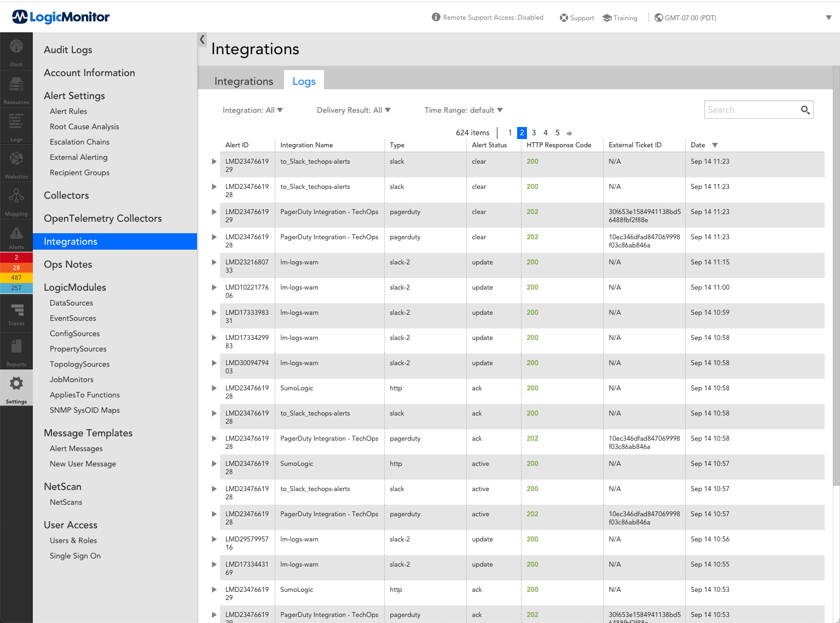Click into the Search input field

pyautogui.click(x=751, y=110)
